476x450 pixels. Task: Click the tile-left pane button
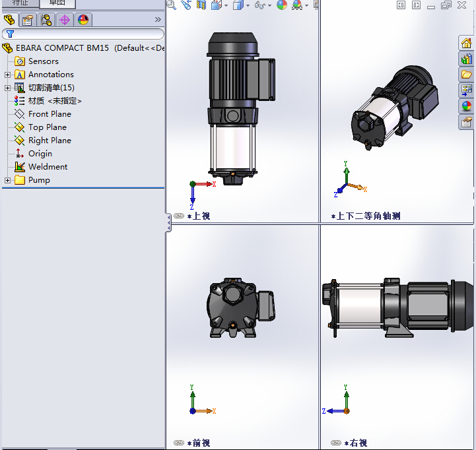(401, 5)
